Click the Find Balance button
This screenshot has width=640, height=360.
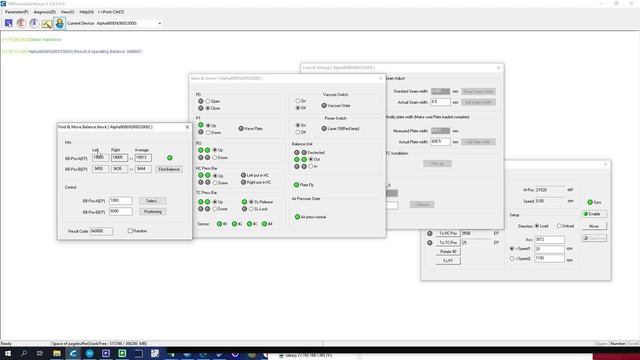pos(169,169)
